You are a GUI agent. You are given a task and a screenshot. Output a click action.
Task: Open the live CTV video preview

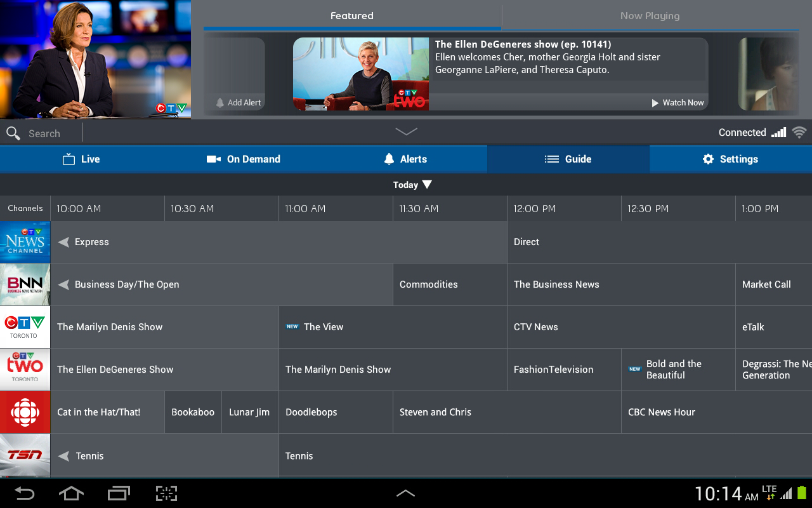point(95,59)
